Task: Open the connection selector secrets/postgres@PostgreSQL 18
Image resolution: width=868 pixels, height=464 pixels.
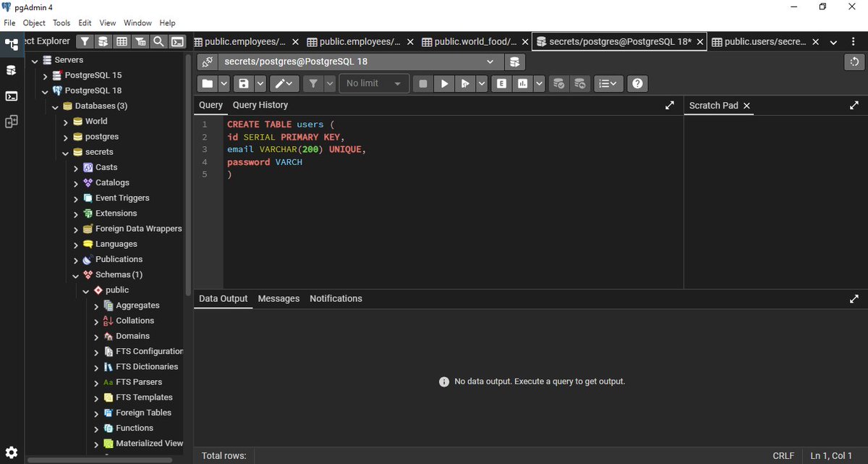Action: [359, 62]
